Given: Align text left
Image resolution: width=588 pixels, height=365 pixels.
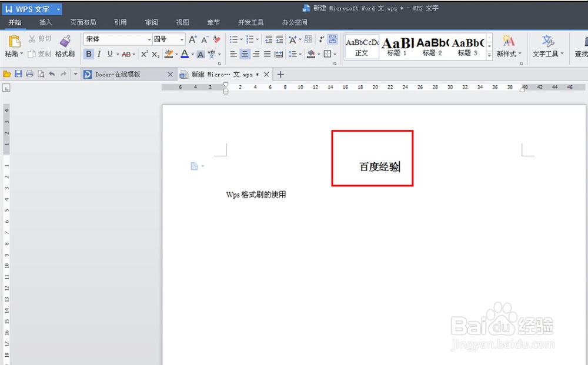Looking at the screenshot, I should (233, 54).
